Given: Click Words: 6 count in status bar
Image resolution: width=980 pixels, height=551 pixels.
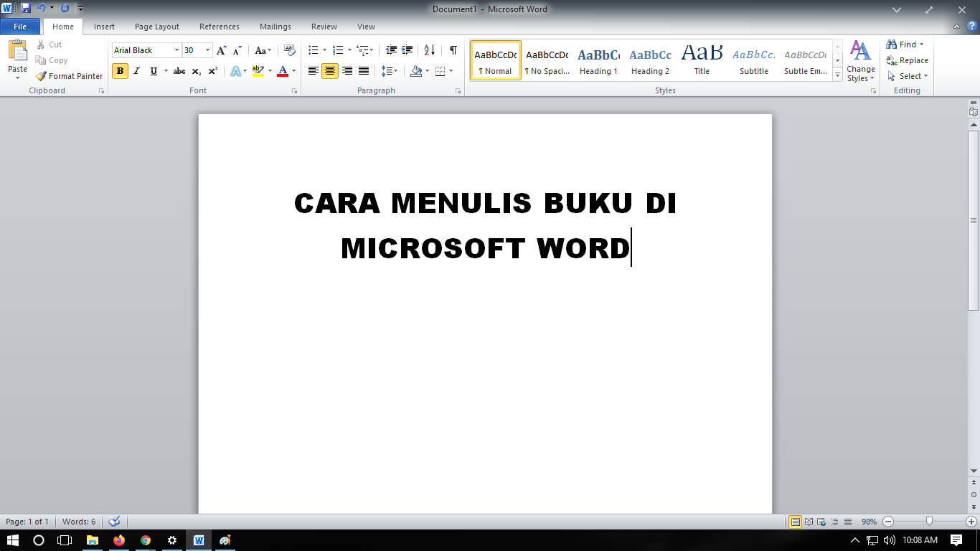Looking at the screenshot, I should click(x=79, y=522).
